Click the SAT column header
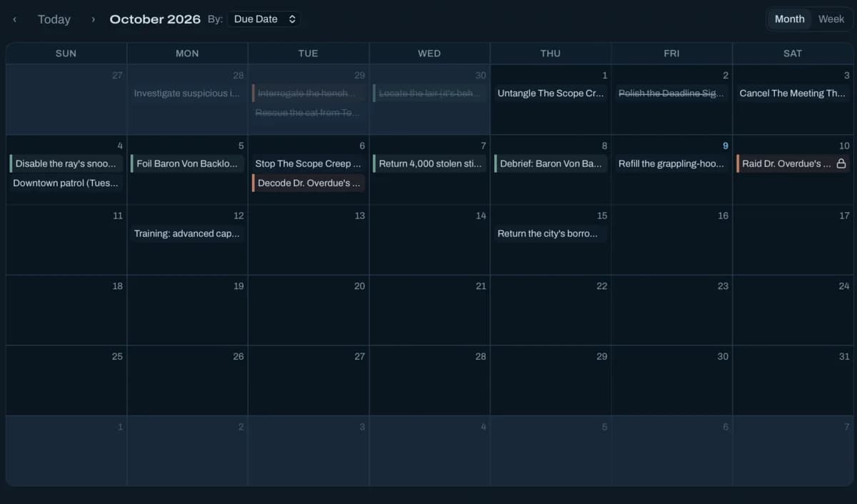857x504 pixels. pyautogui.click(x=793, y=54)
